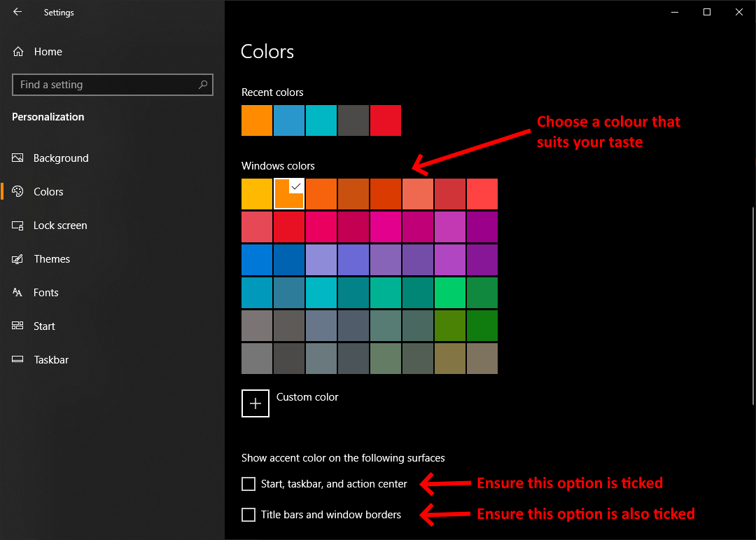Click the Colors palette icon
Screen dimensions: 756x540
pyautogui.click(x=17, y=192)
